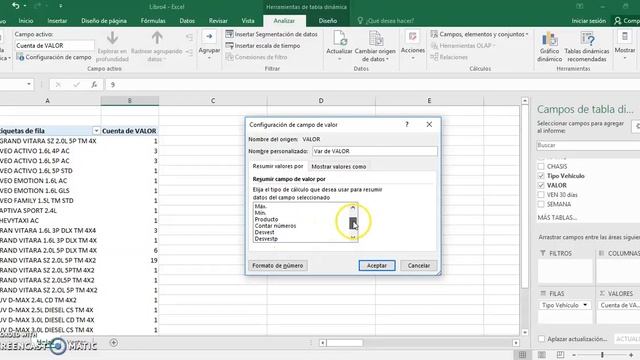The height and width of the screenshot is (360, 640).
Task: Open the Name Box dropdown arrow
Action: (29, 84)
